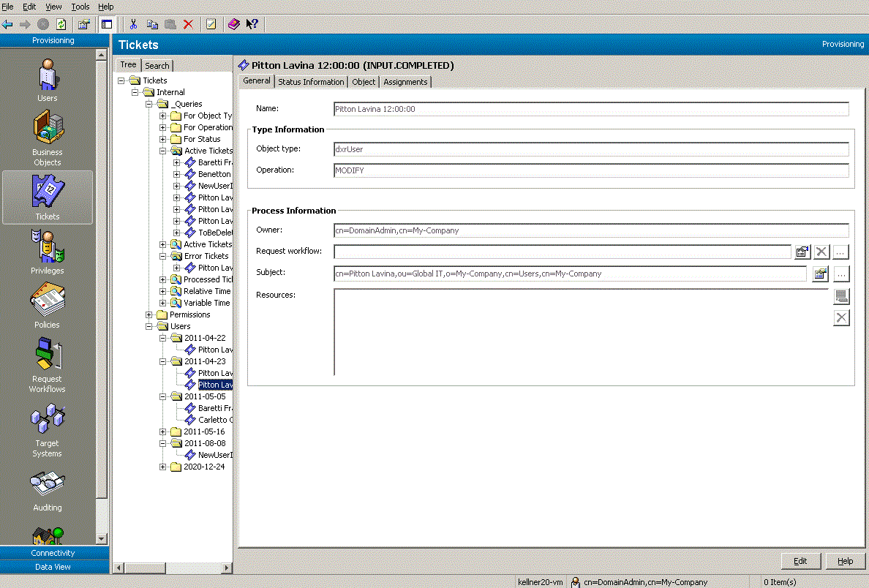
Task: Click the Edit button
Action: (800, 561)
